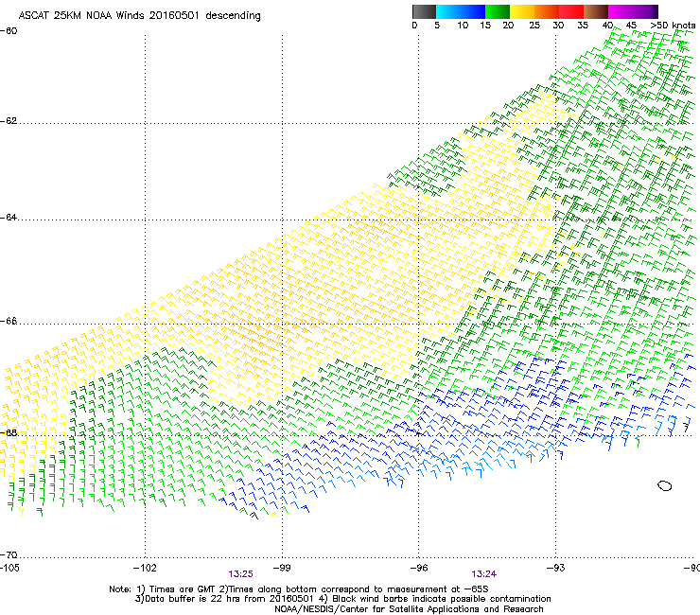Viewport: 700px width, 615px height.
Task: Click the purple 40-45 knots legend swatch
Action: coord(621,11)
